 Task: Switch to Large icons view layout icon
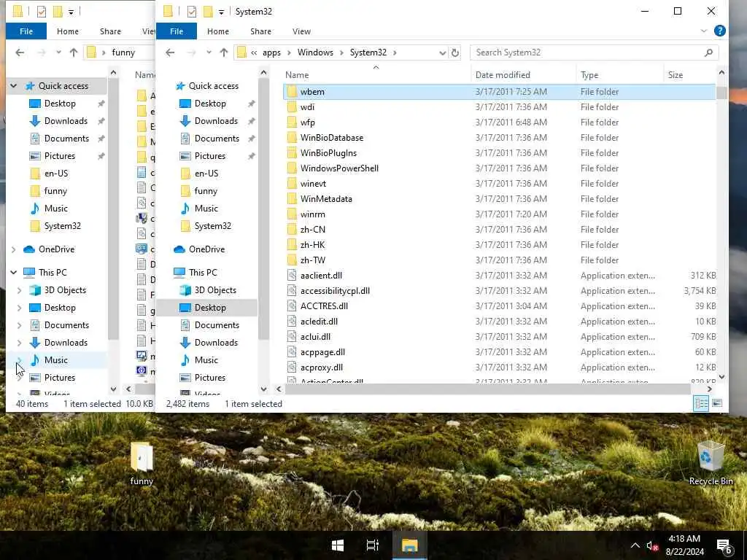(x=717, y=403)
